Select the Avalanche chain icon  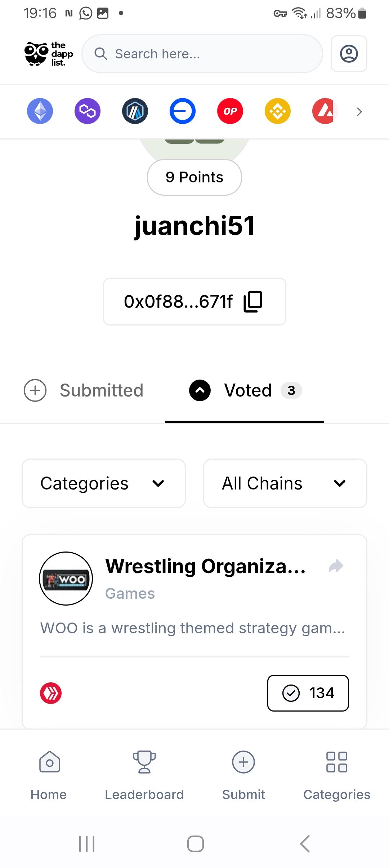click(325, 111)
